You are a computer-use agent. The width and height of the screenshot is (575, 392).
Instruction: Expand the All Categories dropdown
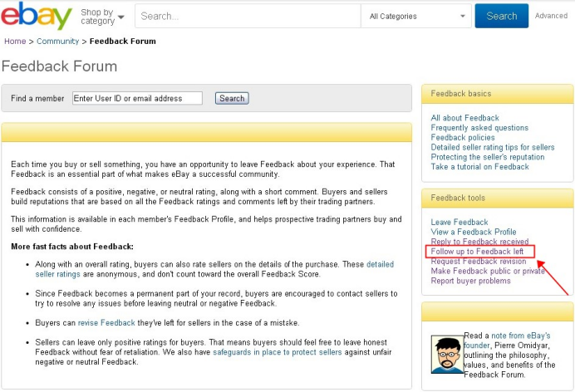point(417,16)
